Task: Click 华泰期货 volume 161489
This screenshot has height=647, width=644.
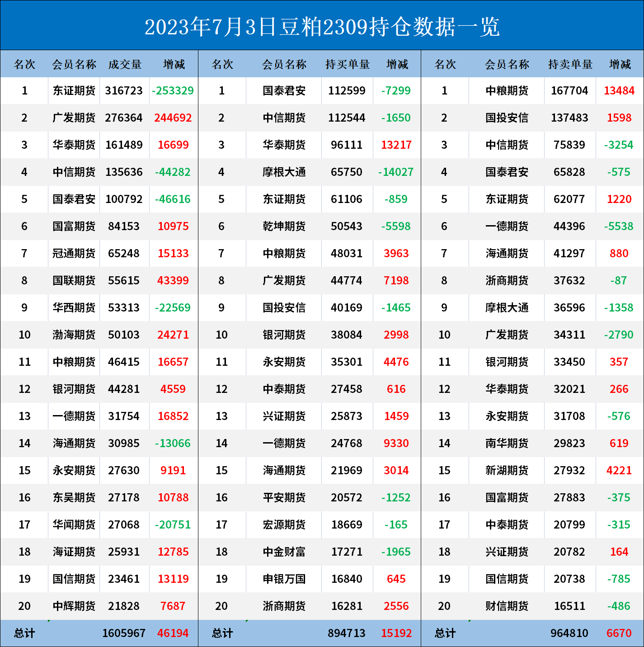Action: pos(124,145)
